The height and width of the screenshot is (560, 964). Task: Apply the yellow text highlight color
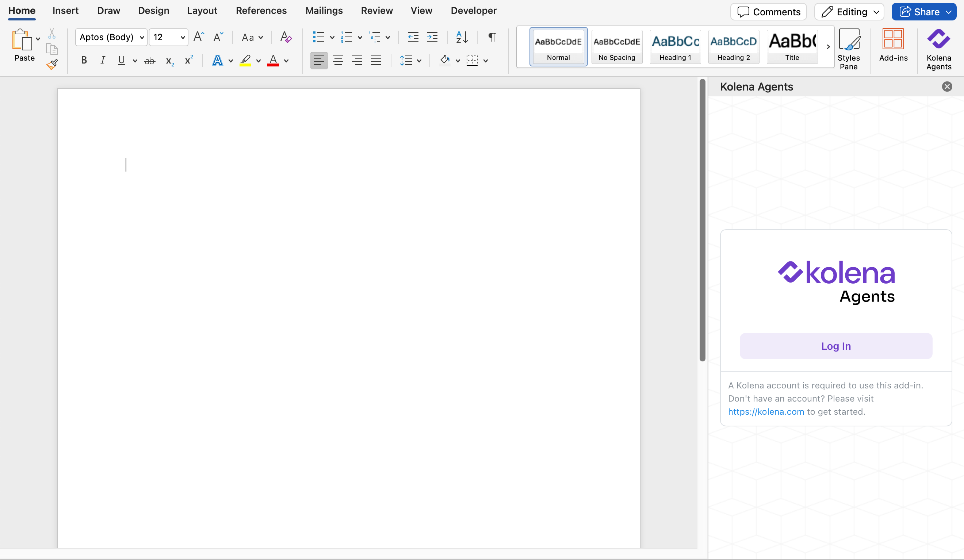click(245, 61)
